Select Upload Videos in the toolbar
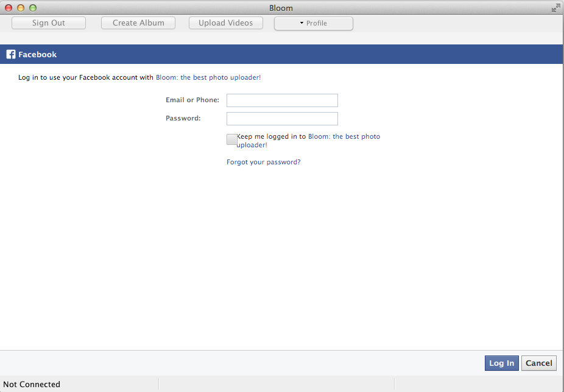Viewport: 564px width, 392px height. (x=225, y=23)
